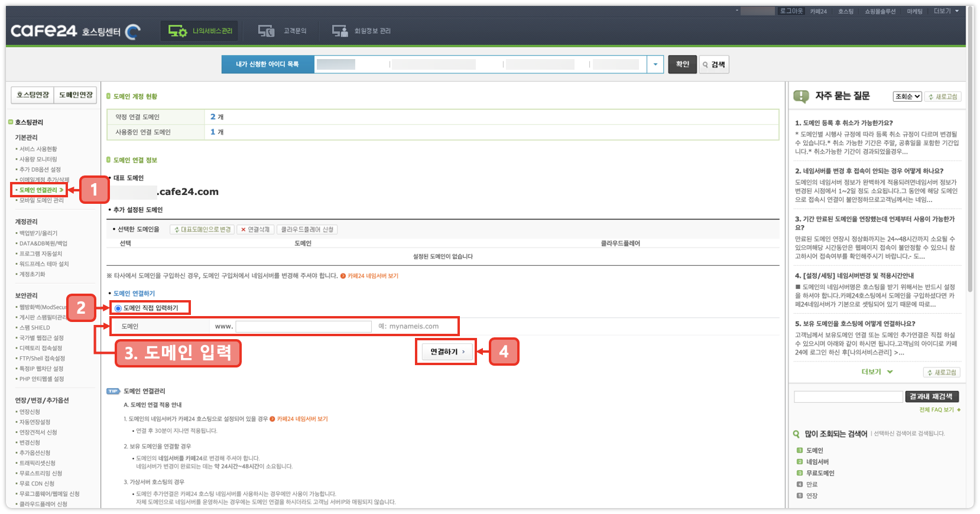Click 연결삭제 button with red X
Viewport: 980px width, 514px height.
(255, 229)
